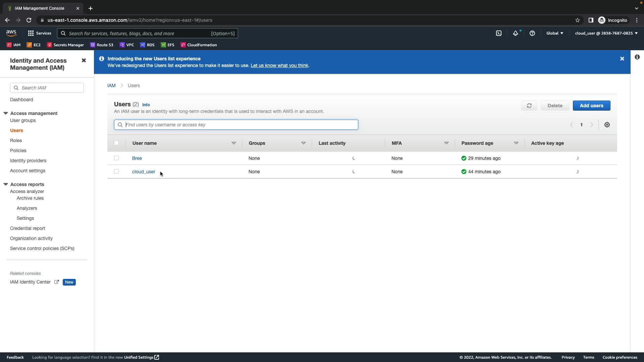Open the Global region dropdown
The width and height of the screenshot is (644, 362).
pos(555,33)
